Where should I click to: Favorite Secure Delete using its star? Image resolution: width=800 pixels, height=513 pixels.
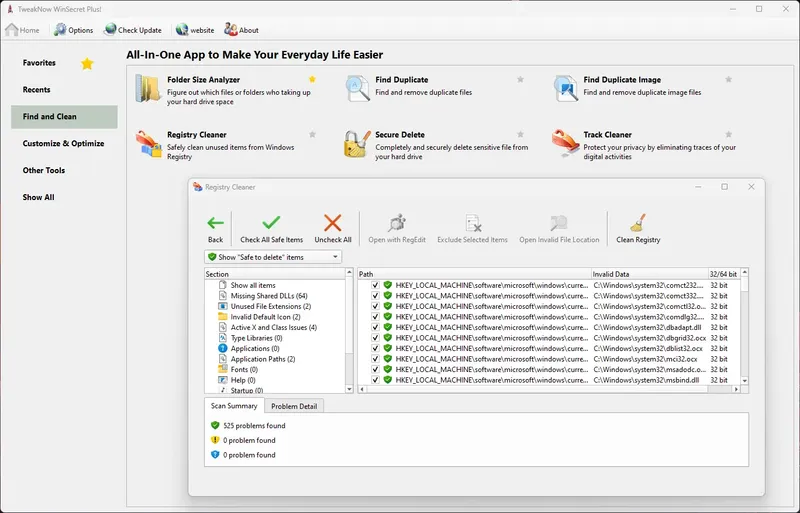(520, 134)
